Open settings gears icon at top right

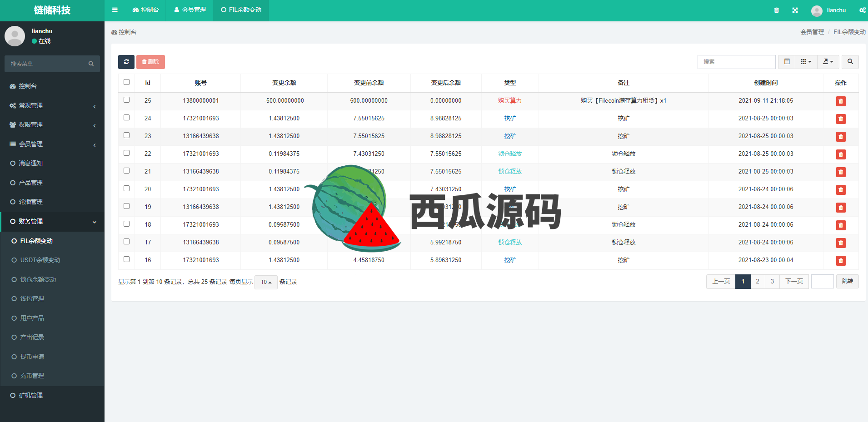tap(862, 10)
